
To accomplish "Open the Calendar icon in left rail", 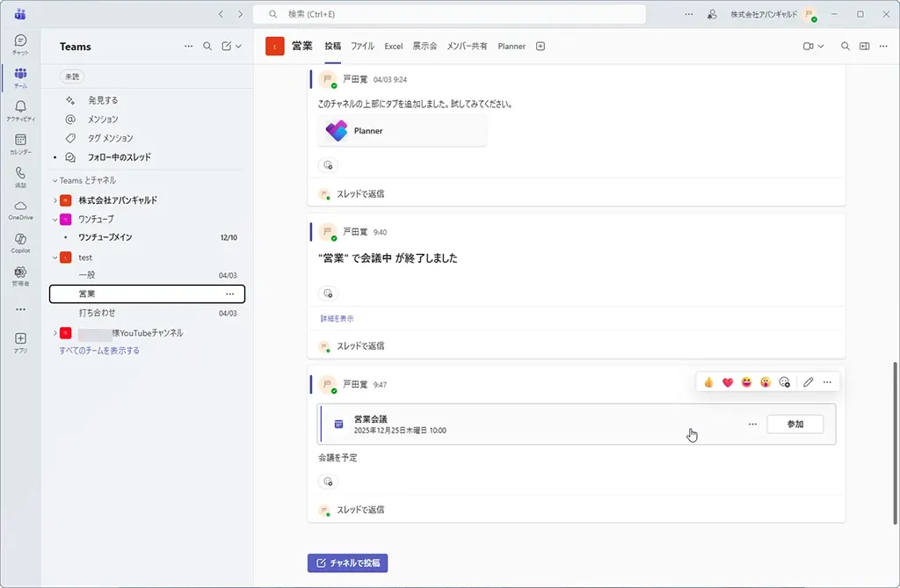I will (20, 141).
